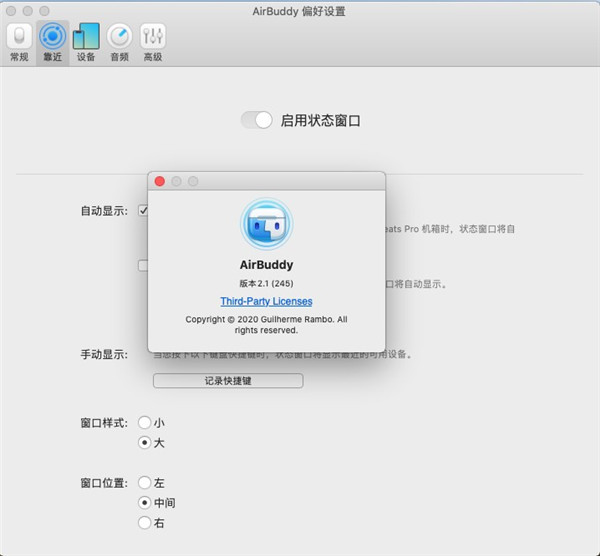Set window position to 左
This screenshot has height=556, width=600.
(x=145, y=483)
